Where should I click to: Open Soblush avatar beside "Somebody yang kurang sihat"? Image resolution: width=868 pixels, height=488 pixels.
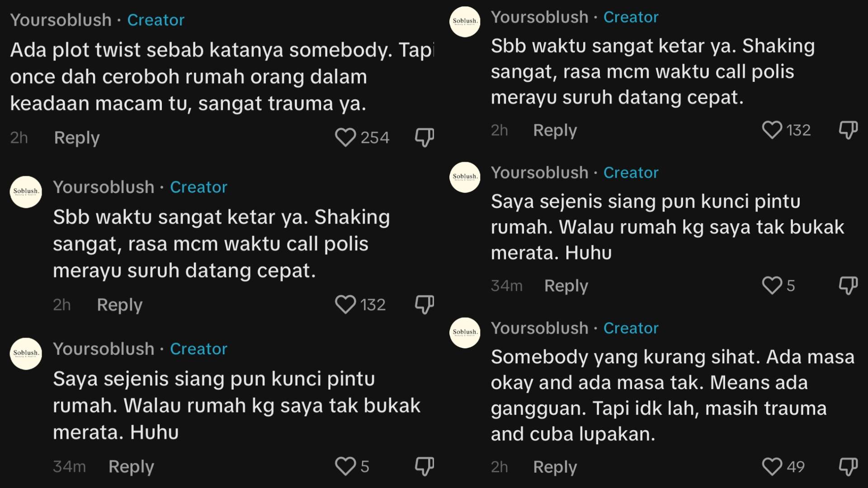coord(465,333)
